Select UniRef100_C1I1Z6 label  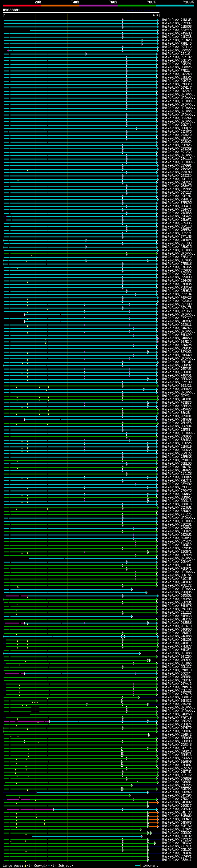(x=177, y=474)
